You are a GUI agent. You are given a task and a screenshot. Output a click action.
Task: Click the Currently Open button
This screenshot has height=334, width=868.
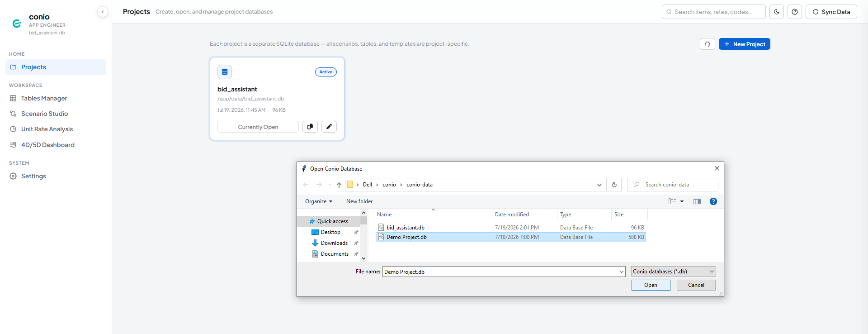[x=258, y=127]
